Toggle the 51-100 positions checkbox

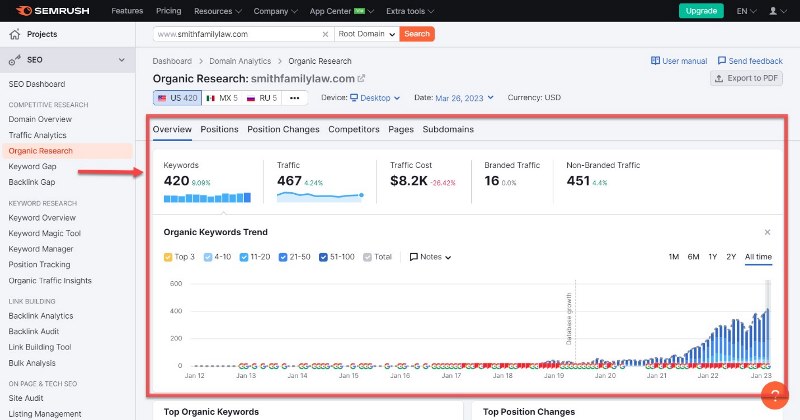coord(323,257)
